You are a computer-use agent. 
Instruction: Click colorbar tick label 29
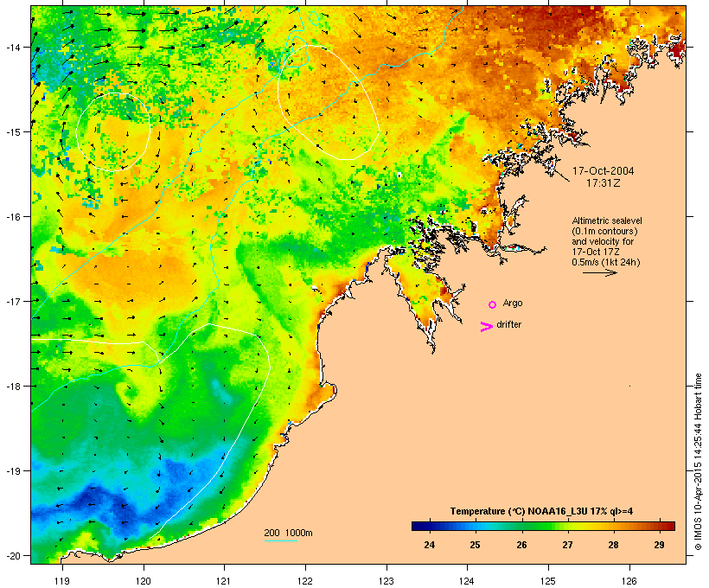659,545
